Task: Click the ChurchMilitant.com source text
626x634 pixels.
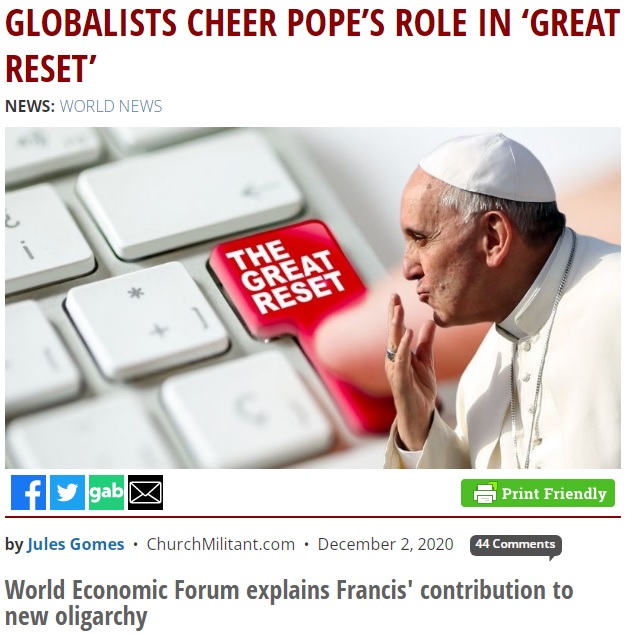Action: [221, 544]
